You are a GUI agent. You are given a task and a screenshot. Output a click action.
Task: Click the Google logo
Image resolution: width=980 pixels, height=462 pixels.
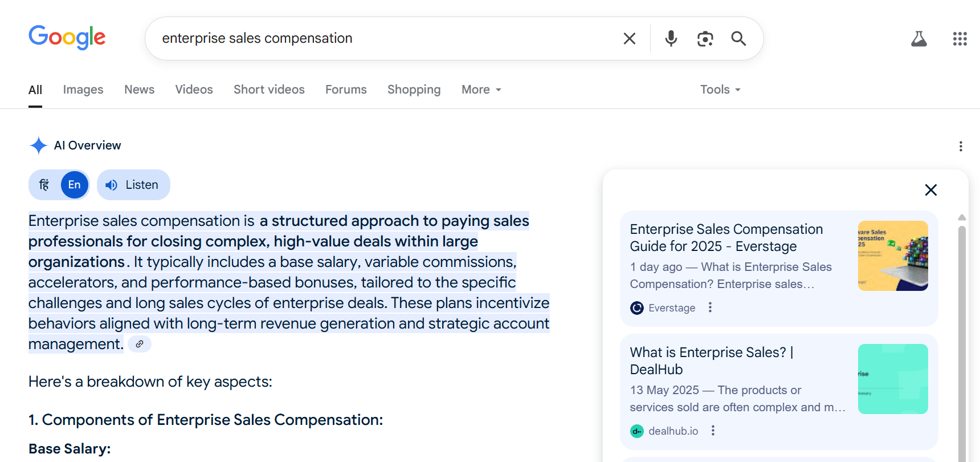pos(67,38)
